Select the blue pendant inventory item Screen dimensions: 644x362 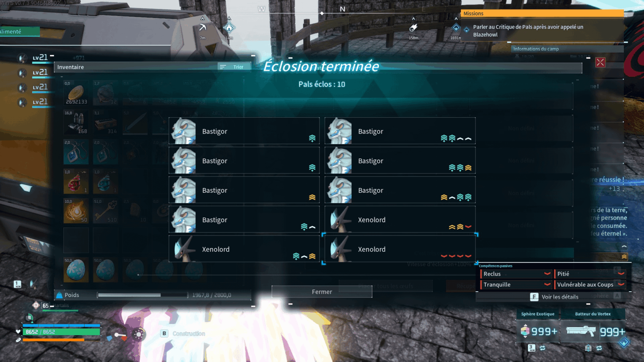point(76,152)
